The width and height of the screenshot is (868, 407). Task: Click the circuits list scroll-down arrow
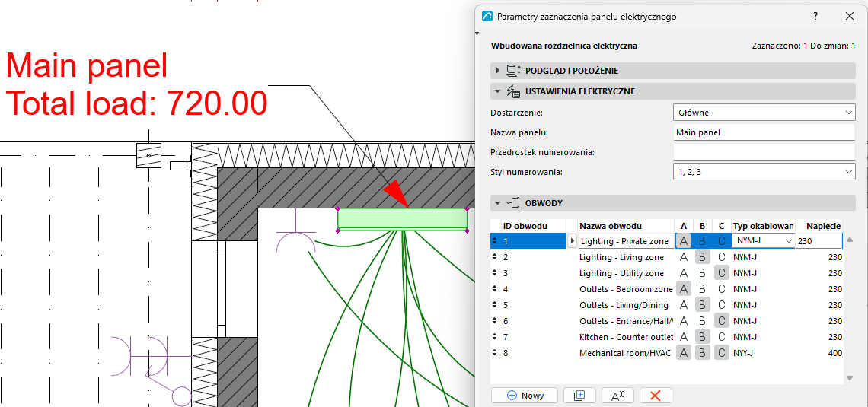[x=850, y=378]
